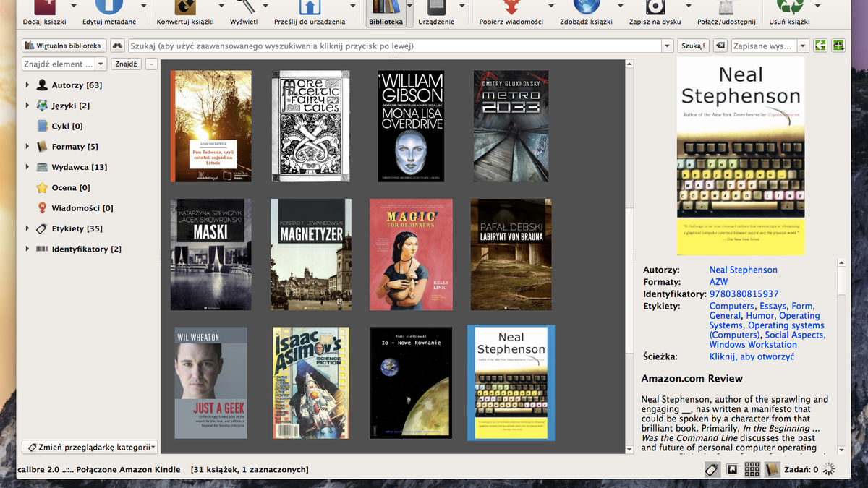Expand the Wydawca [13] category

point(27,167)
